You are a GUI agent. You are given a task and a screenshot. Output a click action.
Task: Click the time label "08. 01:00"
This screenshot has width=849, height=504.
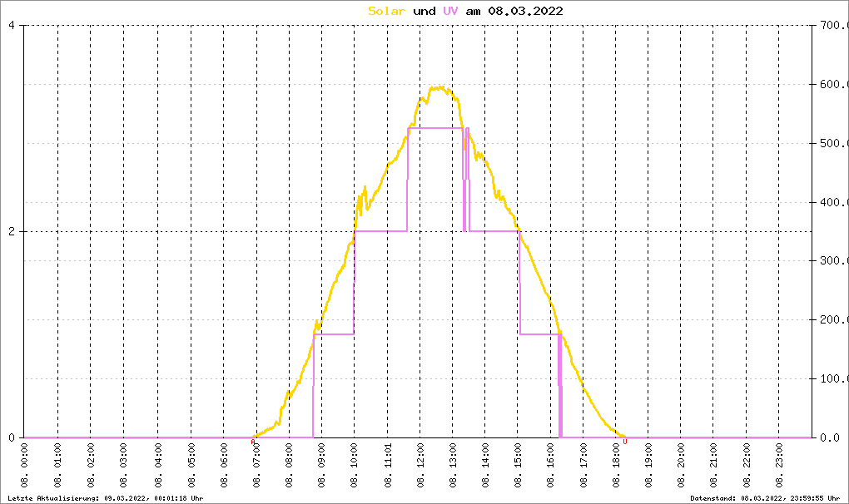tap(58, 466)
